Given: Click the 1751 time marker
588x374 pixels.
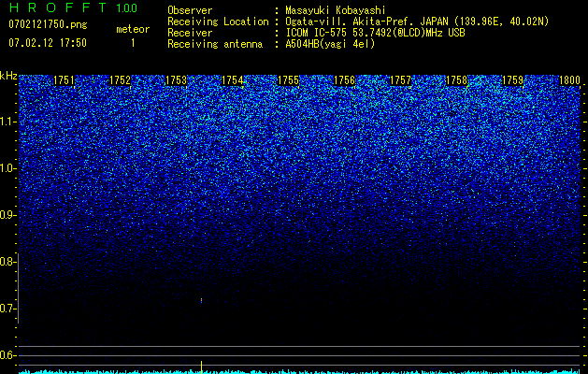Looking at the screenshot, I should (x=64, y=80).
